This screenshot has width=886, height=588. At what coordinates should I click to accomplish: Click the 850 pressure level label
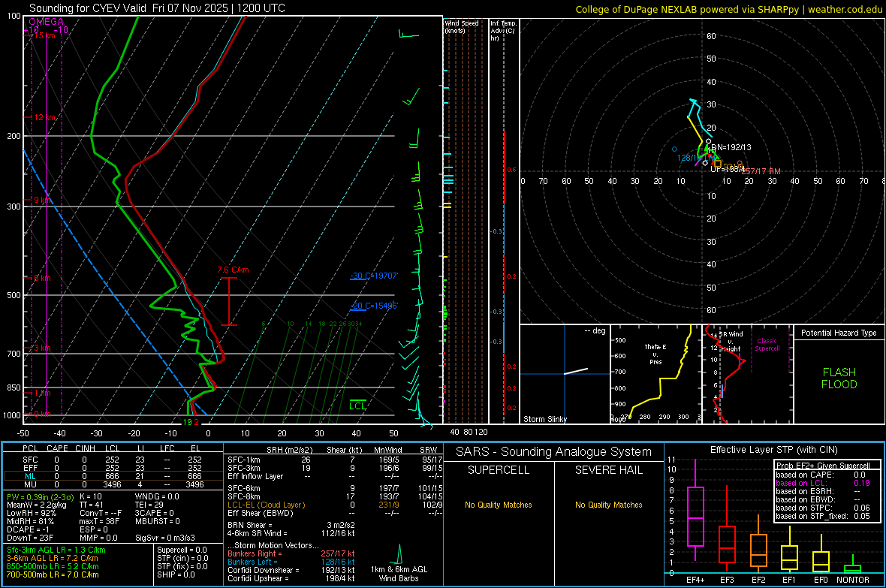14,387
